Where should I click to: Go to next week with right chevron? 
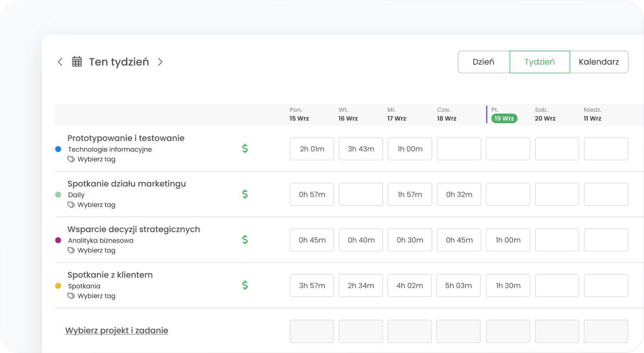160,62
